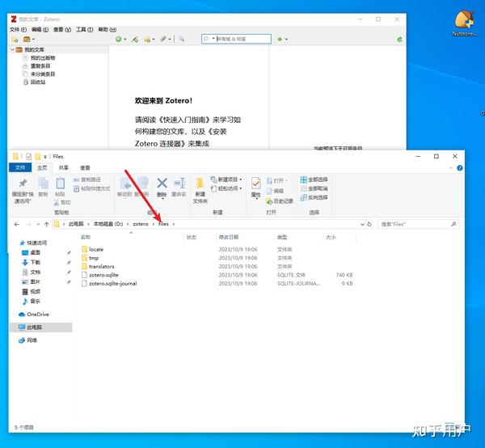Click the Explorer search box 搜索"Files"
Viewport: 485px width, 448px height.
419,224
